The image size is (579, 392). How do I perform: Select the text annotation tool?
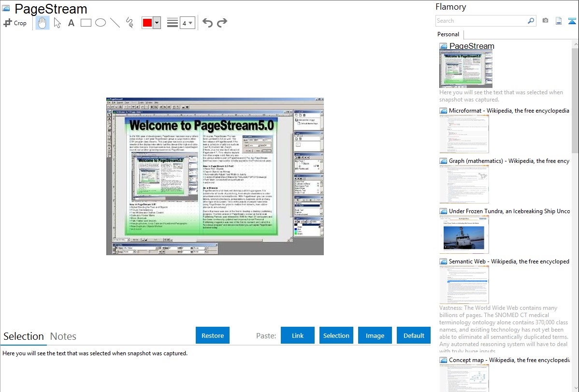(71, 23)
